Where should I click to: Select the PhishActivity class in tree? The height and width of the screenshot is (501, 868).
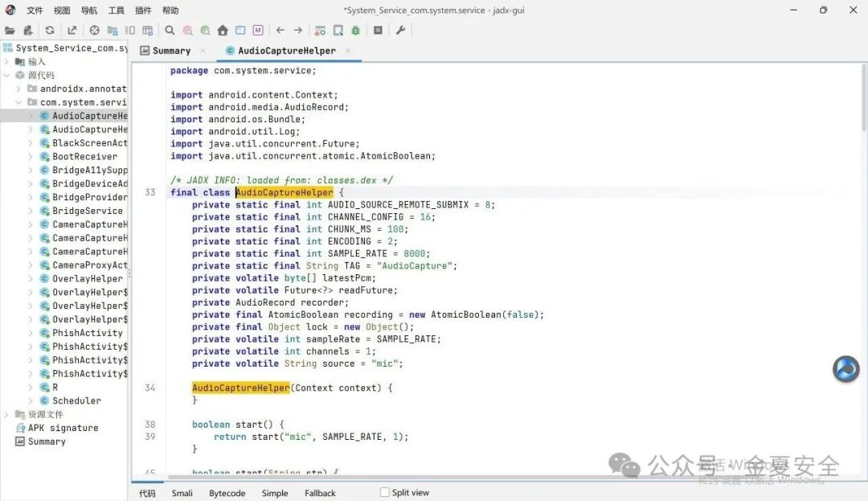click(x=88, y=333)
